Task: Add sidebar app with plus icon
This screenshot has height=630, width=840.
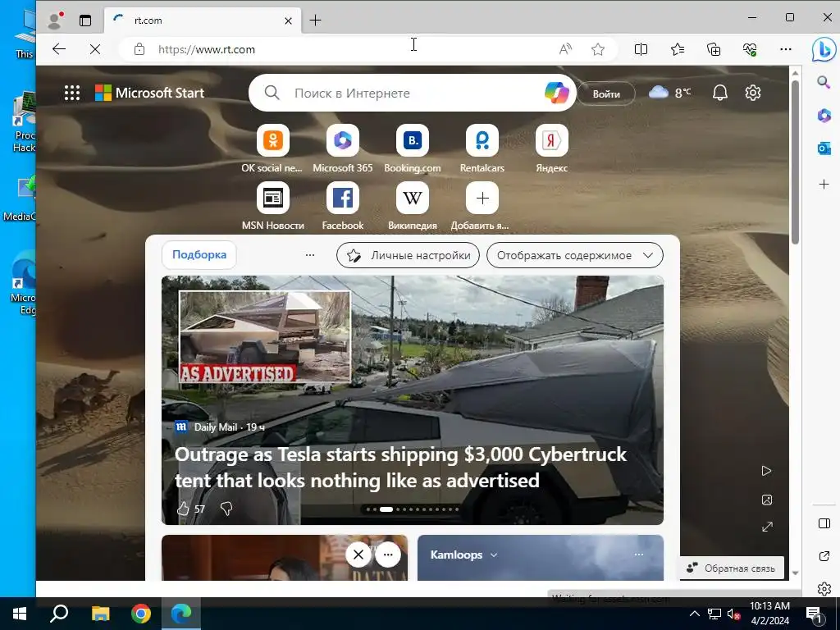Action: (x=824, y=185)
